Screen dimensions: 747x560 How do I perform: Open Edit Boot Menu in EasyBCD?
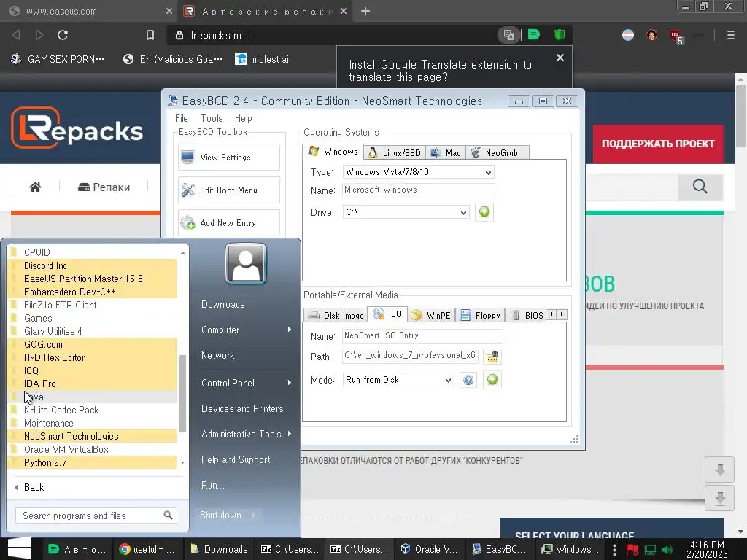click(228, 190)
